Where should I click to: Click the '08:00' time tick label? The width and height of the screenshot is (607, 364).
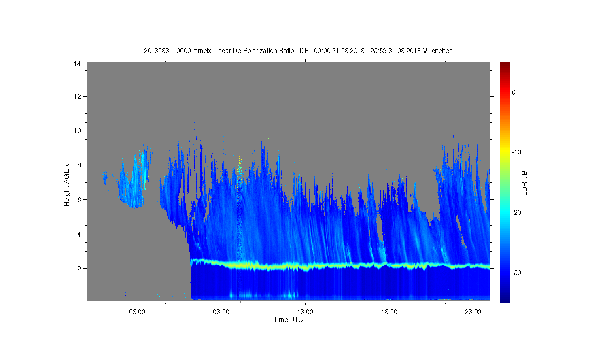(221, 312)
